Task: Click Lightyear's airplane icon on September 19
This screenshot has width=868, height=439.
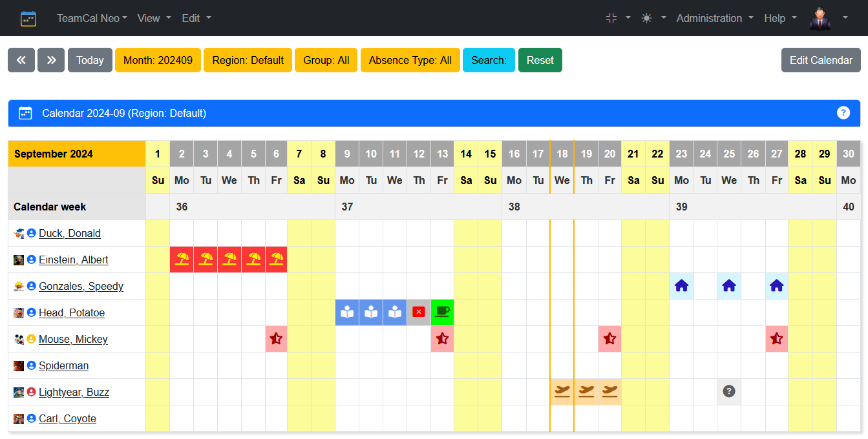Action: [x=586, y=392]
